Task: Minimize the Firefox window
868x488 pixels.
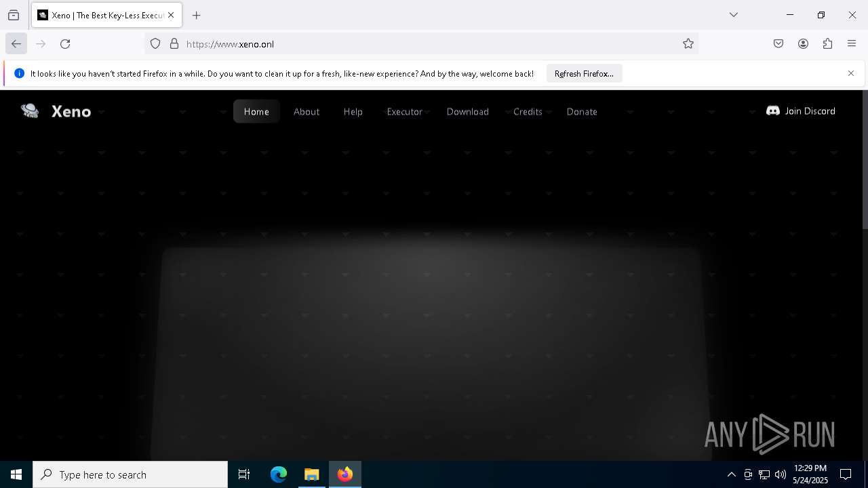Action: pos(790,15)
